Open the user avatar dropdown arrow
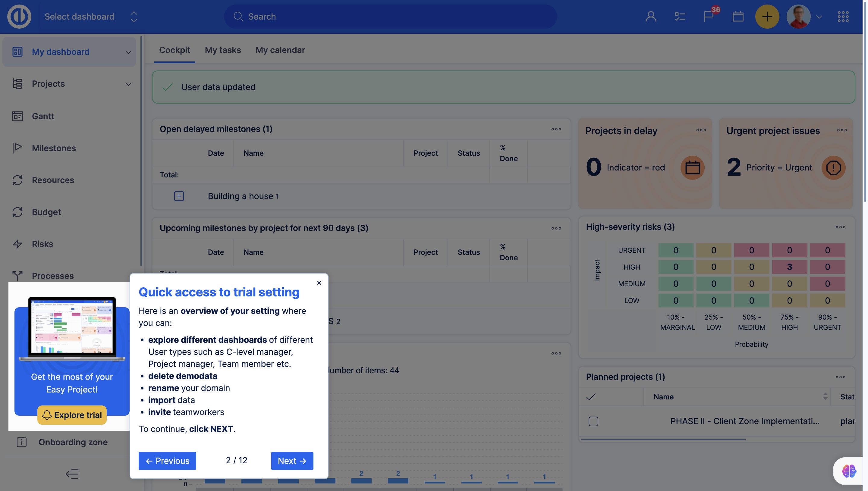 click(819, 17)
